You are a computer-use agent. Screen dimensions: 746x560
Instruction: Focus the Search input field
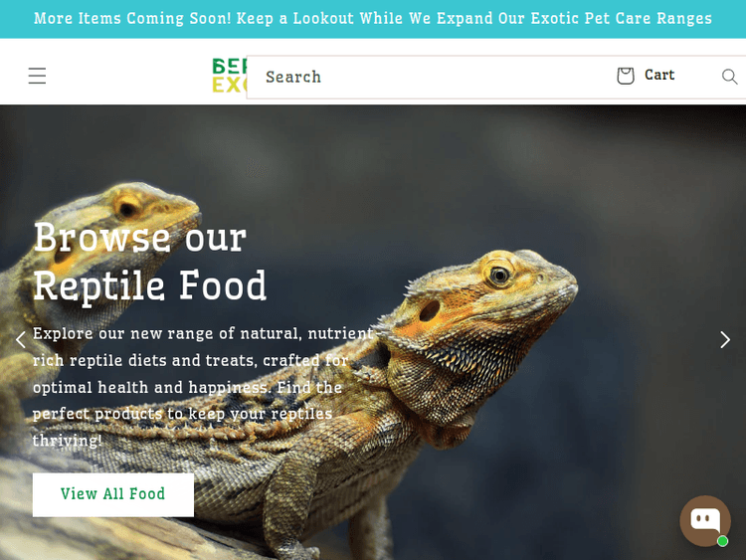(428, 77)
